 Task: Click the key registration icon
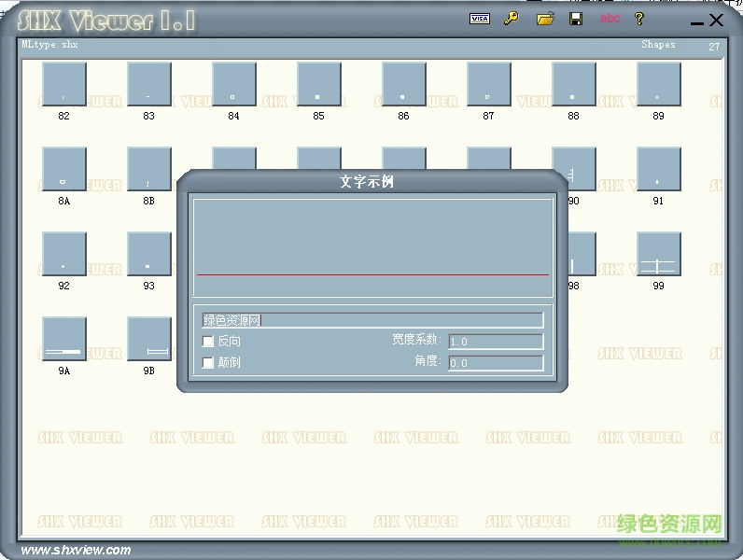pos(511,19)
